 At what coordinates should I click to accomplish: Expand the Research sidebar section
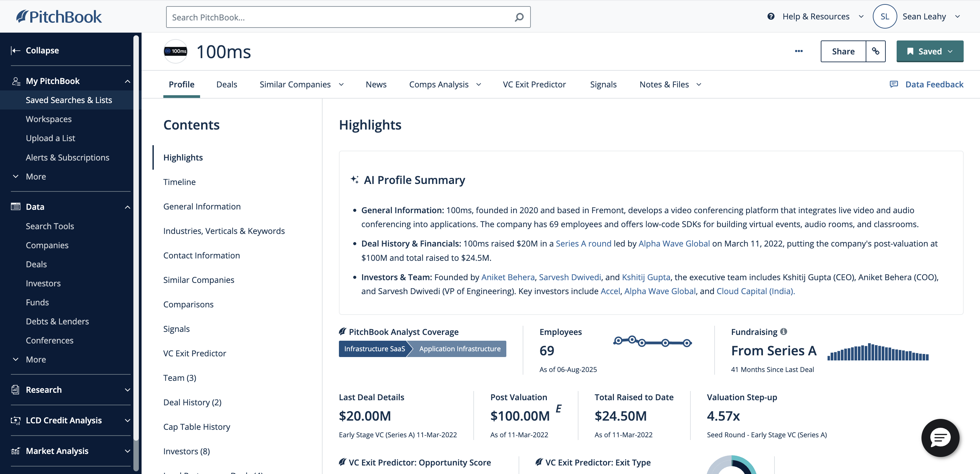128,390
